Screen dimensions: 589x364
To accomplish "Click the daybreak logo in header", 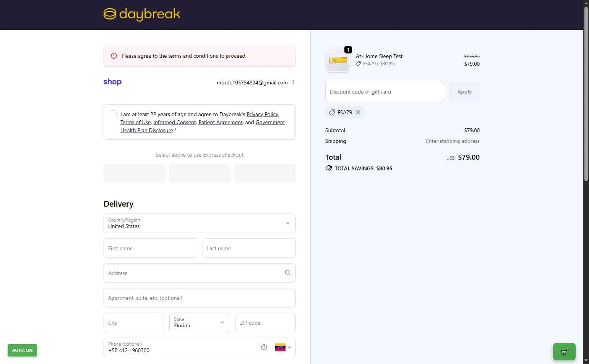I will (142, 15).
